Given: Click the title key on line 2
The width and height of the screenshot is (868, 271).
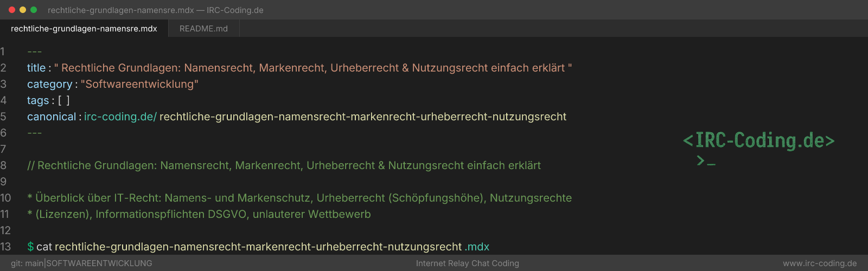Looking at the screenshot, I should pos(36,68).
